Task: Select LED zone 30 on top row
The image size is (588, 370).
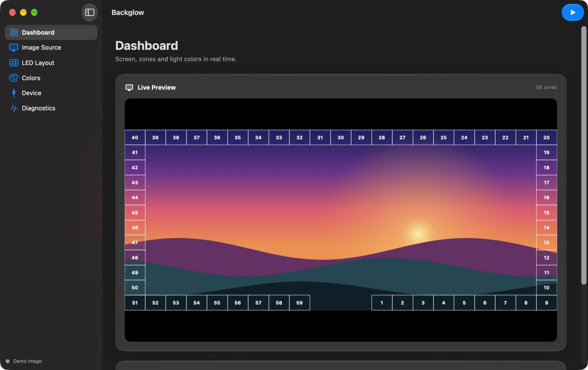Action: tap(341, 138)
